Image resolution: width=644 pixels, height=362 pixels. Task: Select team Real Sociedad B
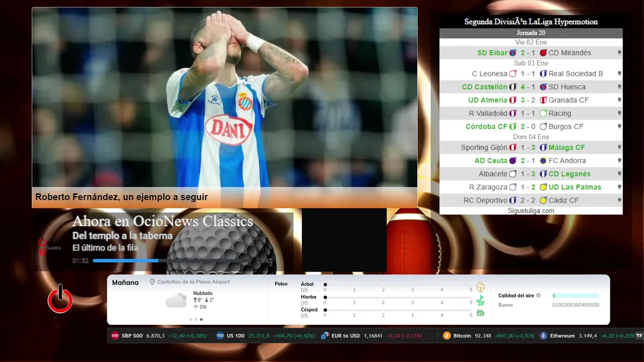[576, 74]
